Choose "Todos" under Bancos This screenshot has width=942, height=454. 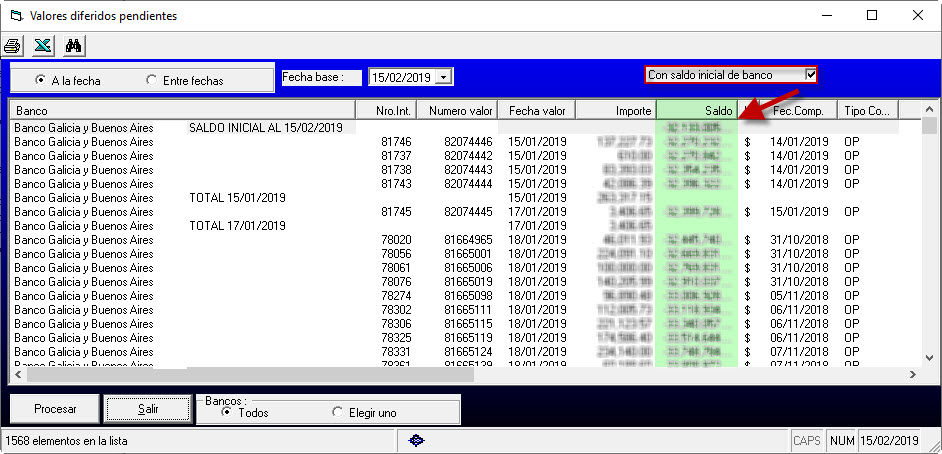pos(226,412)
